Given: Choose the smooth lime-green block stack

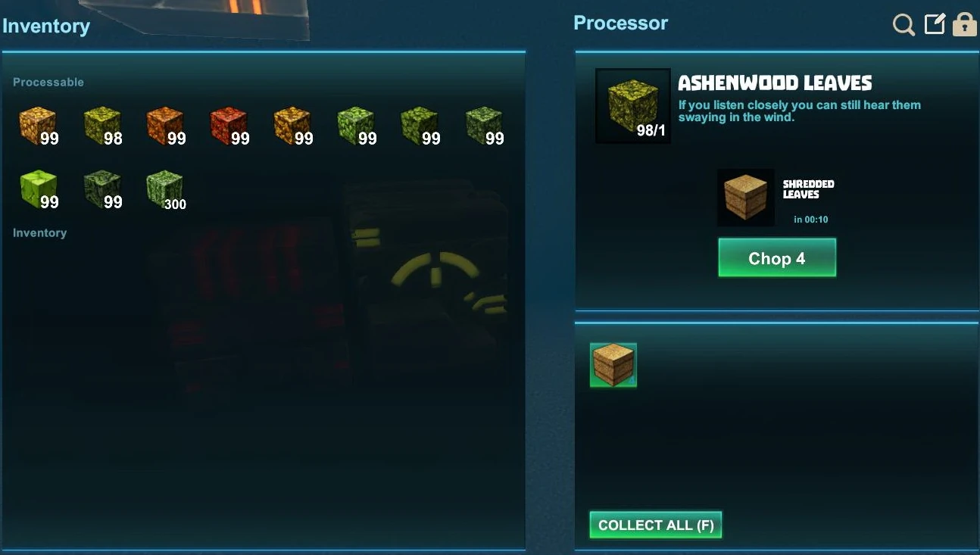Looking at the screenshot, I should click(39, 189).
